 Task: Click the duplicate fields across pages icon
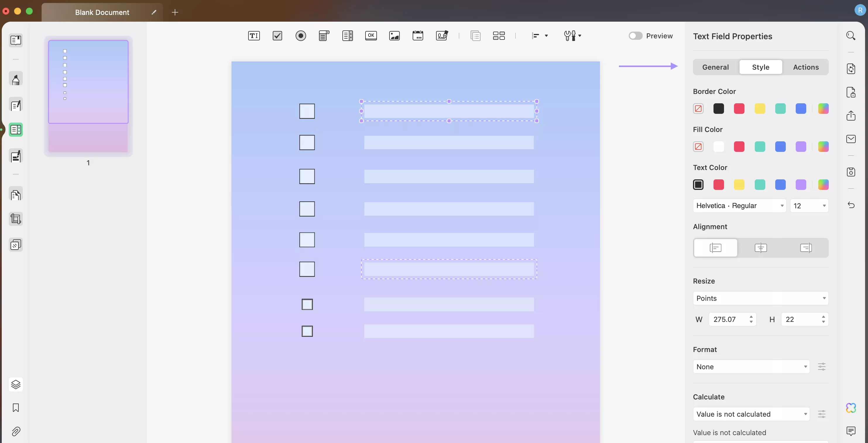pos(476,36)
